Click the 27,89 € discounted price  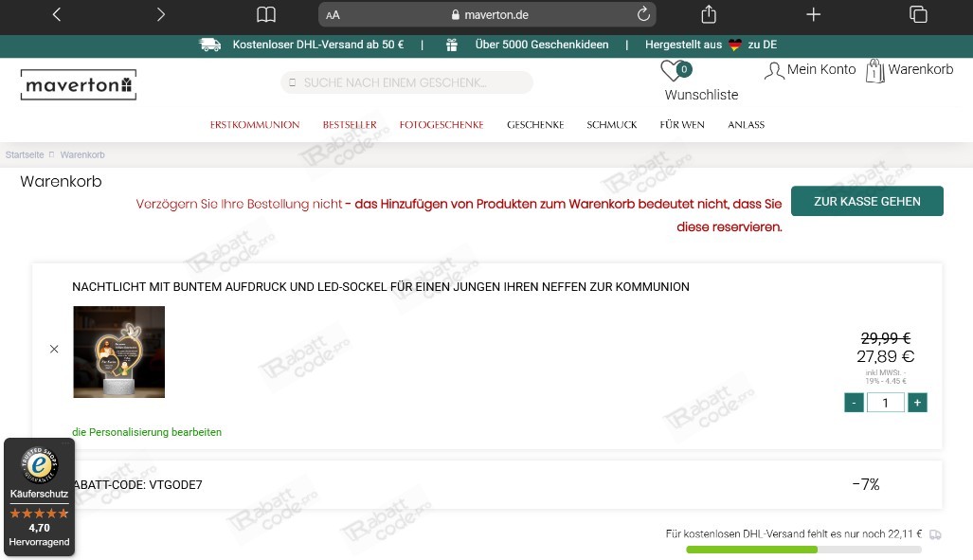(886, 356)
